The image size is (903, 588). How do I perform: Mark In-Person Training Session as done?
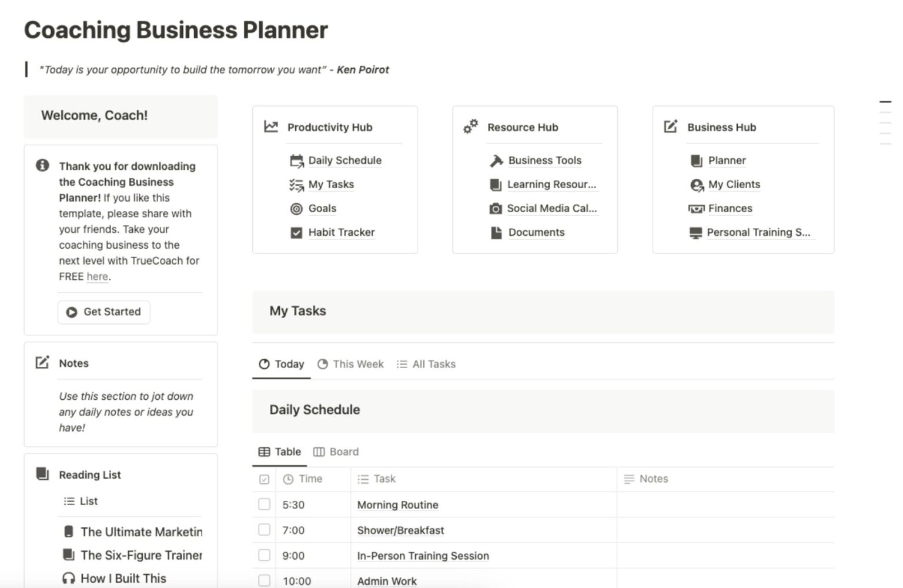click(x=265, y=555)
